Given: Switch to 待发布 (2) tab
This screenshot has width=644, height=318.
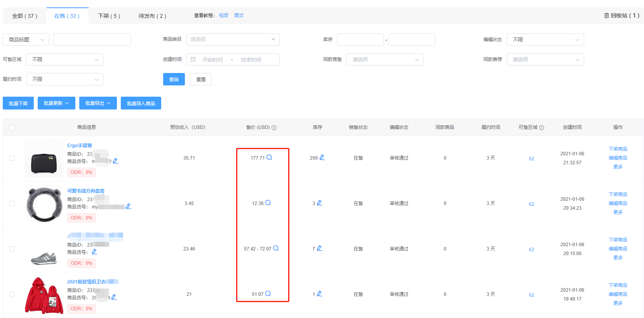Looking at the screenshot, I should (152, 16).
